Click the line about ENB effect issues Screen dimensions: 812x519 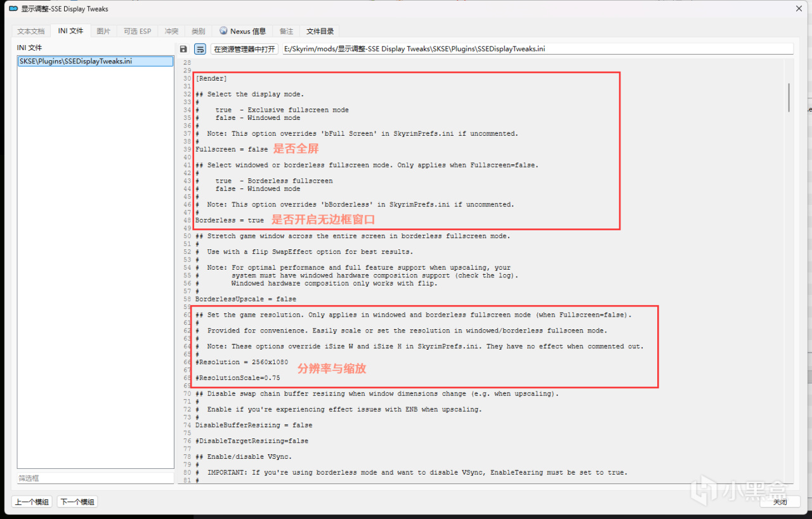339,409
